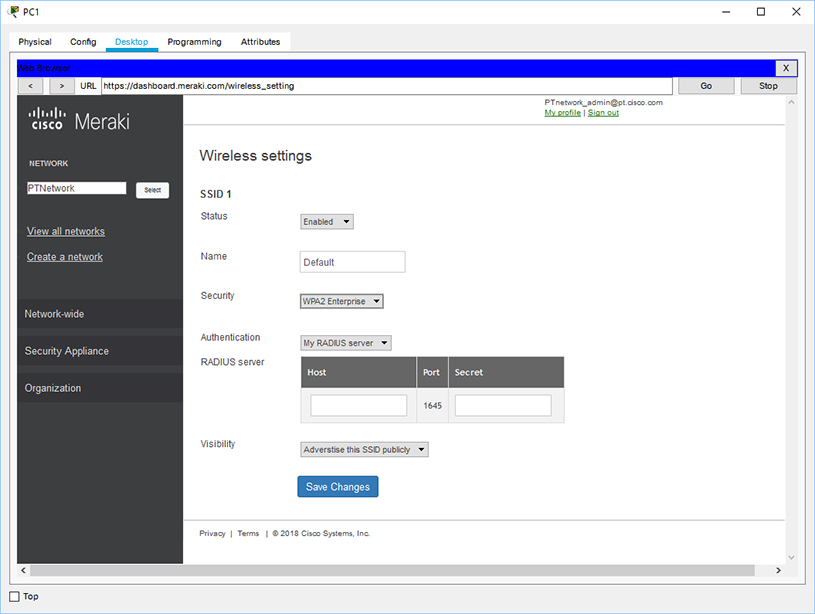The image size is (815, 614).
Task: Toggle the Top checkbox
Action: click(15, 596)
